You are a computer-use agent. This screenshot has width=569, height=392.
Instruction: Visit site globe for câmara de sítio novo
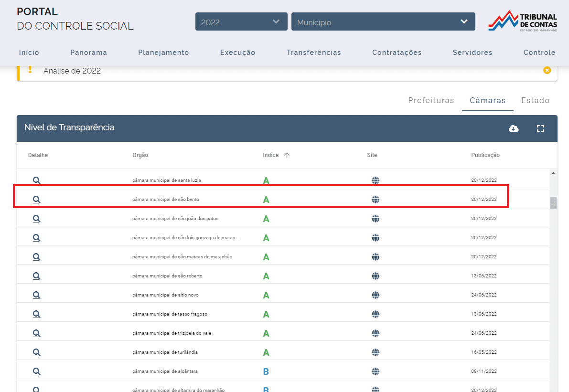tap(376, 295)
